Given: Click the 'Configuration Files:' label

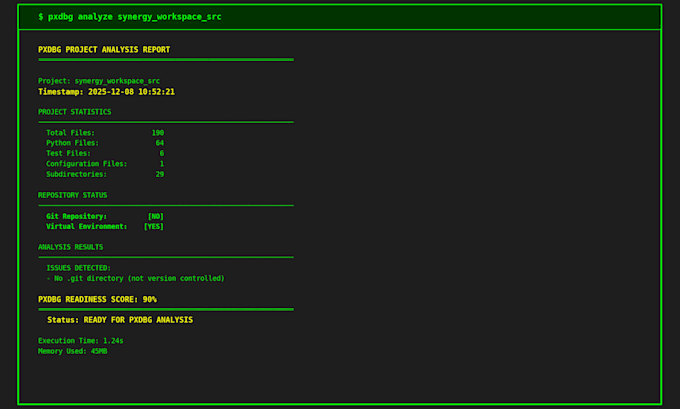Looking at the screenshot, I should click(87, 164).
